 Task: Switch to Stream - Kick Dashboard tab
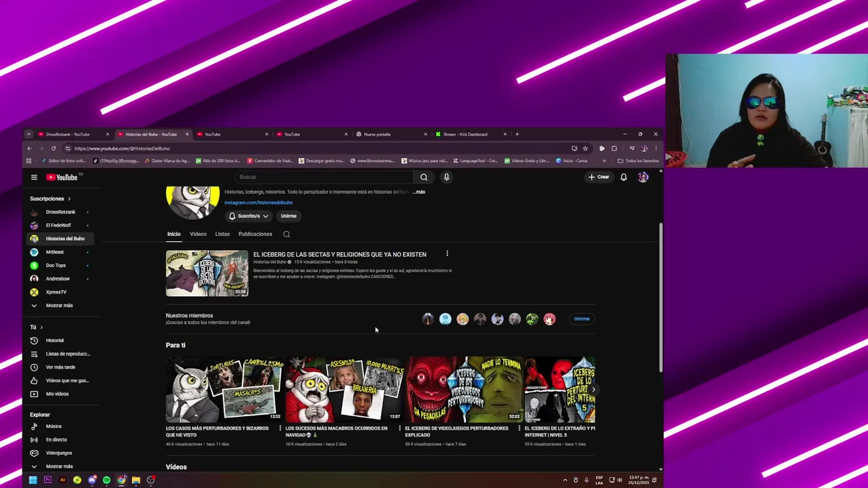pyautogui.click(x=471, y=134)
